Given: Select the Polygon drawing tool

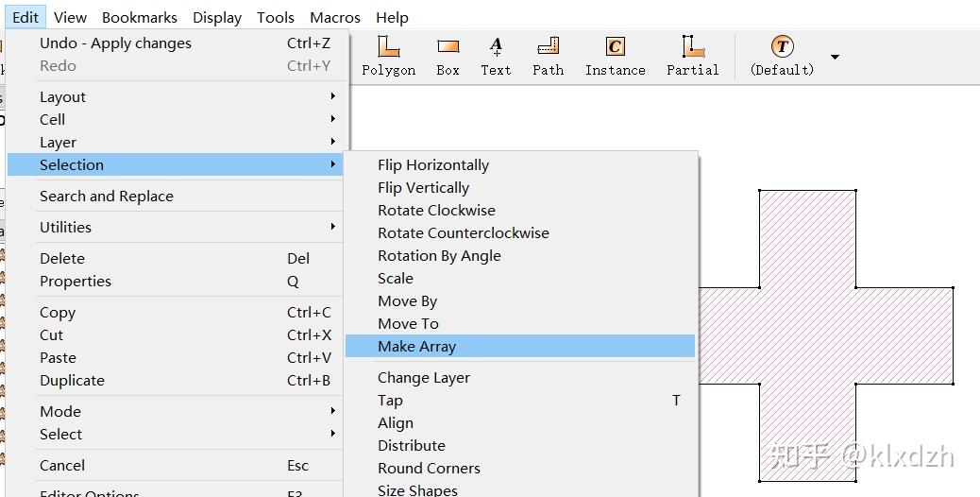Looking at the screenshot, I should (388, 56).
